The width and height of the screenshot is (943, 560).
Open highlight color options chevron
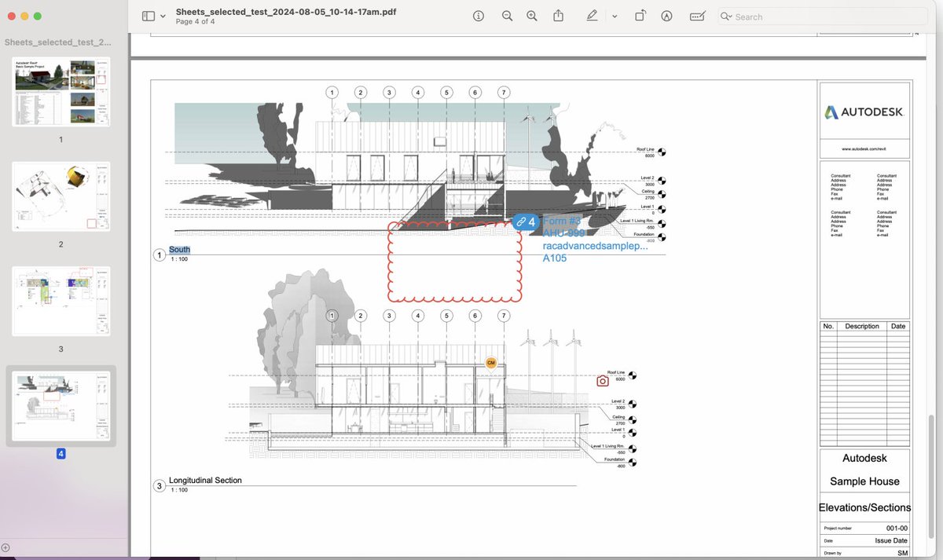click(614, 16)
